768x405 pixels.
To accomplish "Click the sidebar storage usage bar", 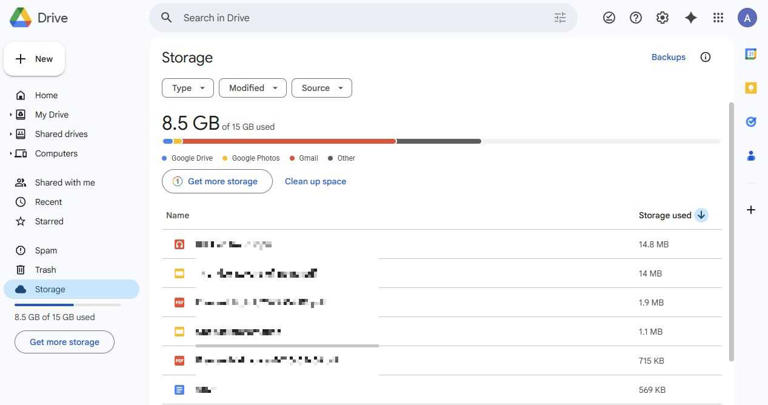I will pyautogui.click(x=68, y=305).
